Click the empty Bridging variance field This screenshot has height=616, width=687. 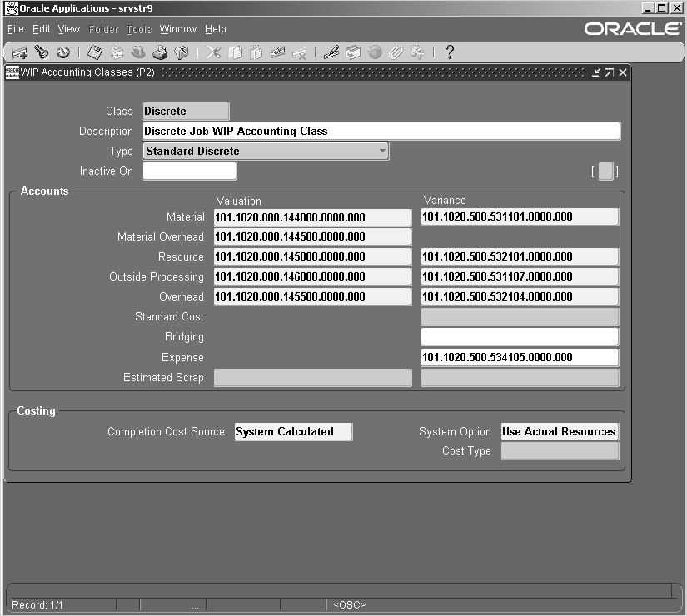(x=520, y=337)
